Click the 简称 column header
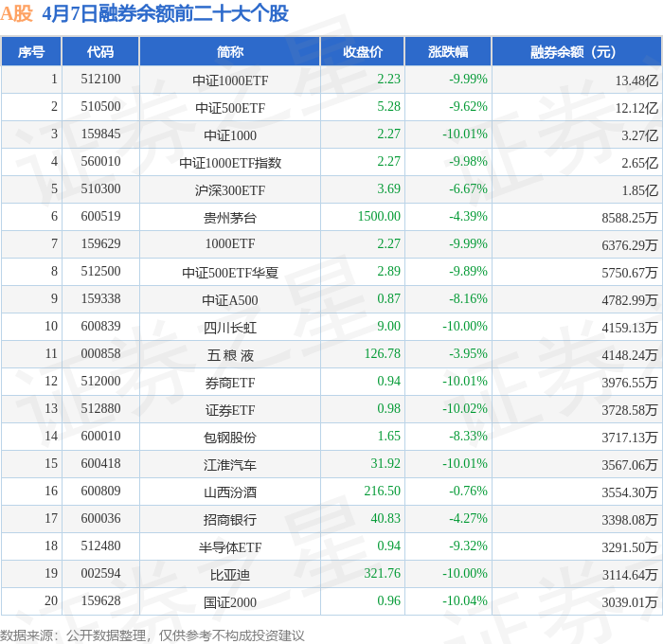 click(x=229, y=51)
